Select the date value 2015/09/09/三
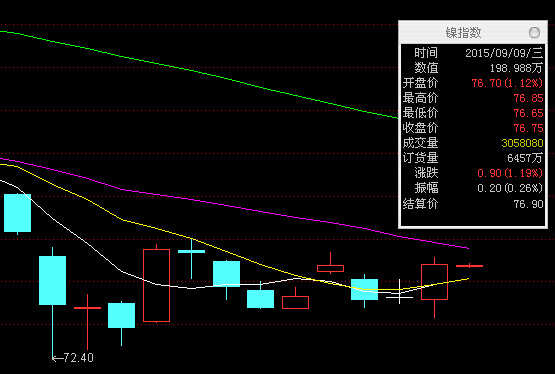Screen dimensions: 555x374 tap(504, 53)
